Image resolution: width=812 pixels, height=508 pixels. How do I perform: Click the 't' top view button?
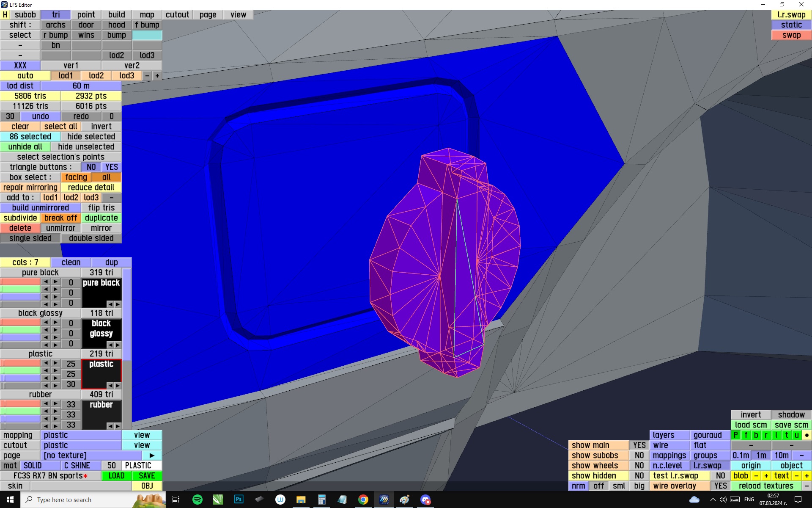pyautogui.click(x=786, y=435)
